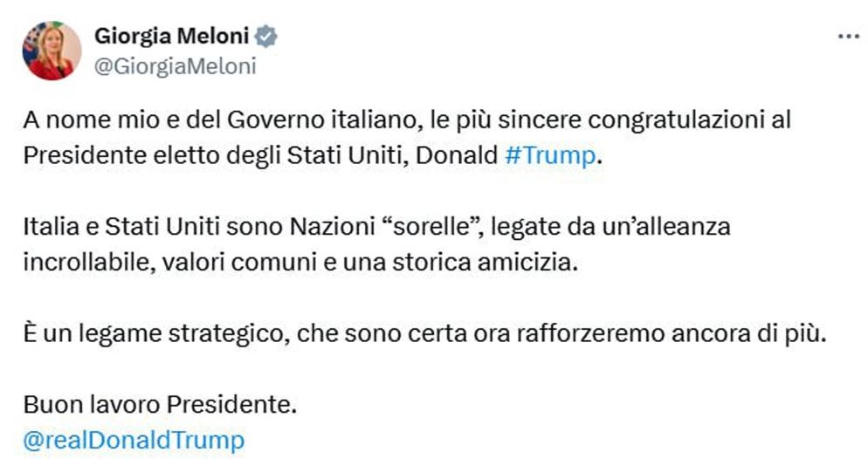Click the line starting "Italia e Stati Uniti"

[x=375, y=227]
